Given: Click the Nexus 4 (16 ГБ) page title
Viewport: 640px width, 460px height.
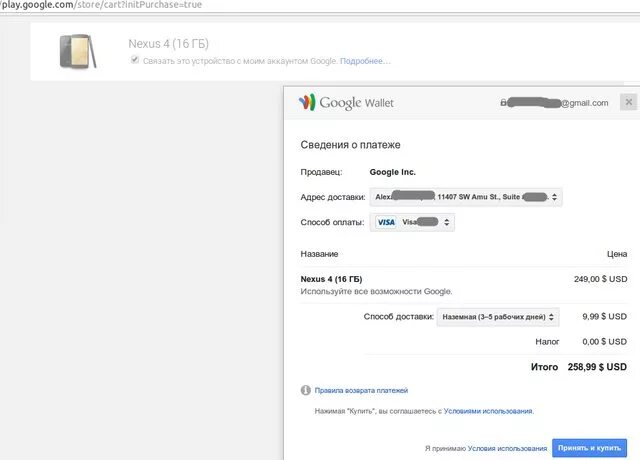Looking at the screenshot, I should [x=168, y=44].
